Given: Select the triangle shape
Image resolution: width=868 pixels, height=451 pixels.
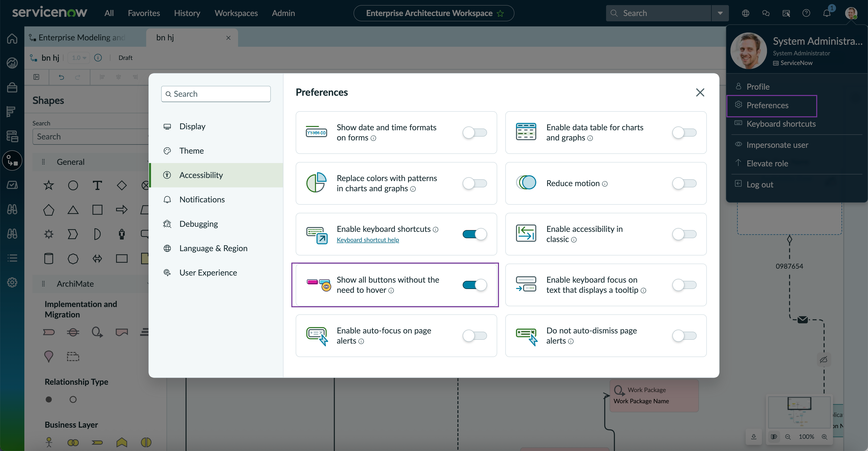Looking at the screenshot, I should pyautogui.click(x=73, y=210).
